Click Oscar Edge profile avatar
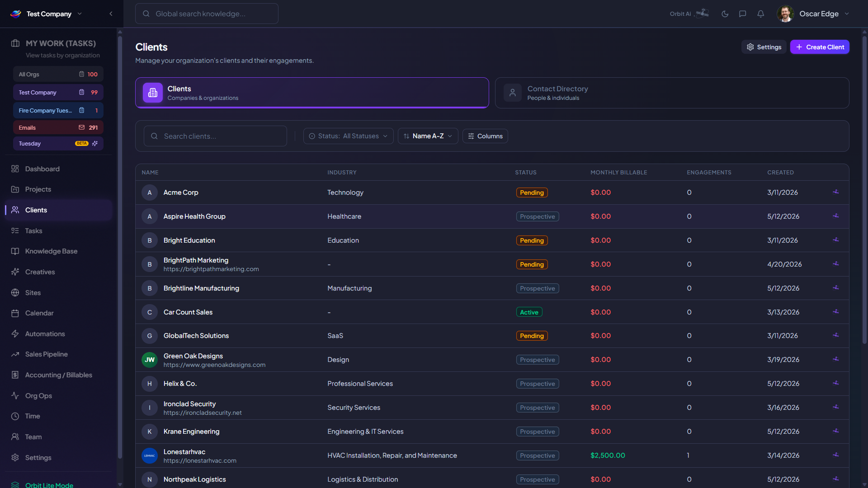Screen dimensions: 868x488 click(785, 14)
